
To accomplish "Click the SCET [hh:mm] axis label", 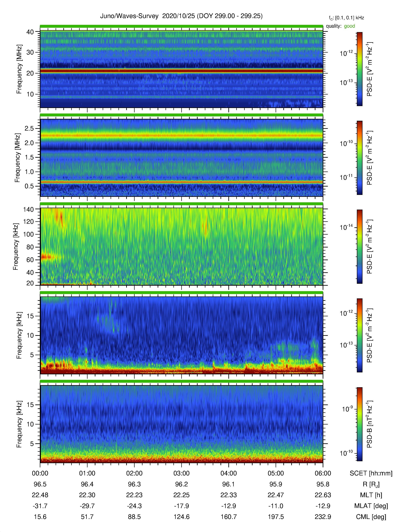I will coord(371,473).
